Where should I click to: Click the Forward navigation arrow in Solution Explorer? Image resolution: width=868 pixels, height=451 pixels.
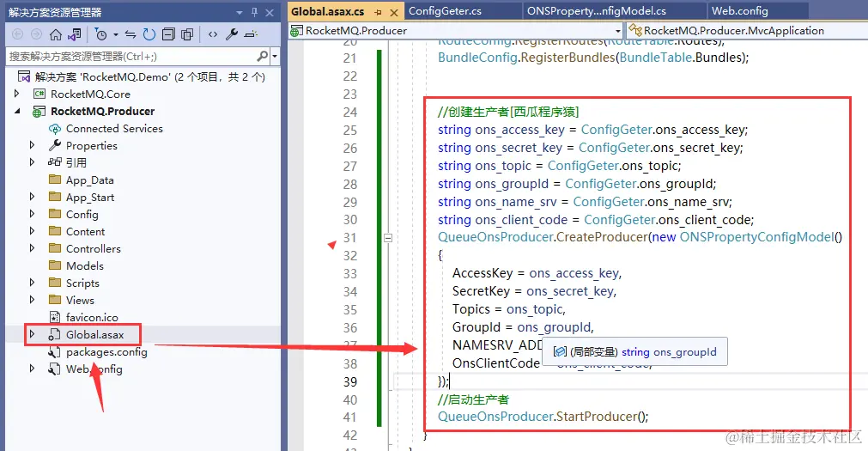point(36,35)
